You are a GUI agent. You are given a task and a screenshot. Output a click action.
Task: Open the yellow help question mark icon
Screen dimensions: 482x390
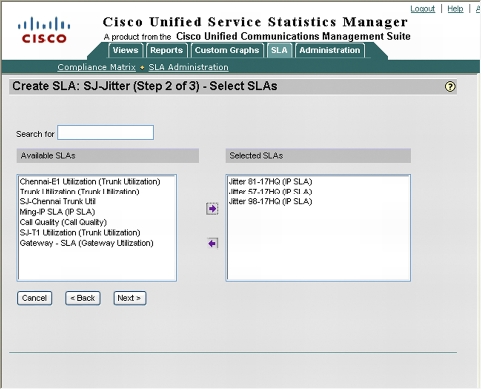pos(450,87)
